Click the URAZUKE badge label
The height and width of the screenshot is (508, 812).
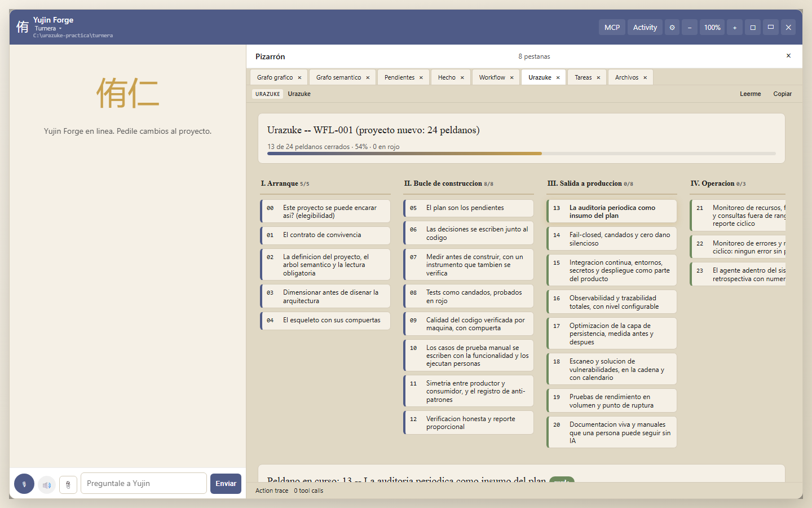click(x=267, y=94)
